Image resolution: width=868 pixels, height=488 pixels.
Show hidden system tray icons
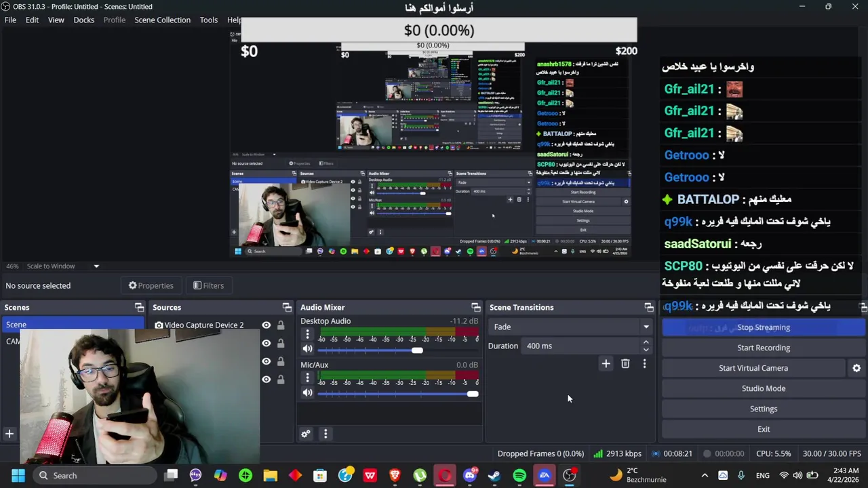coord(705,475)
